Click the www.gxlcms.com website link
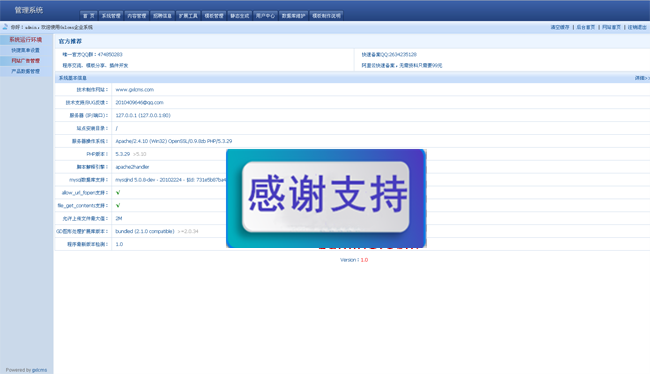Viewport: 650px width, 374px height. (x=135, y=90)
